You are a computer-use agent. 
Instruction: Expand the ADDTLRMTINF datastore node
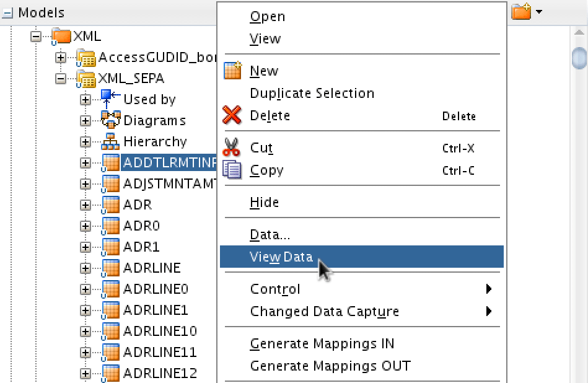coord(86,163)
